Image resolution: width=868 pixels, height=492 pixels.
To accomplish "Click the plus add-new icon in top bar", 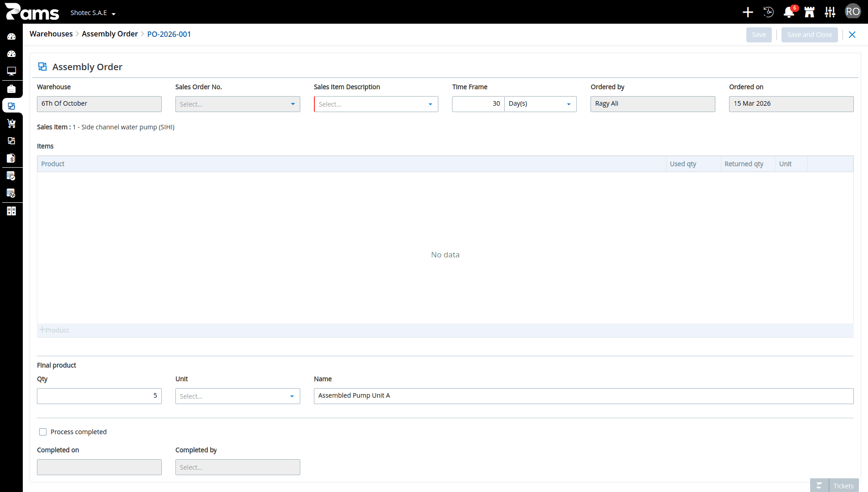I will tap(748, 12).
